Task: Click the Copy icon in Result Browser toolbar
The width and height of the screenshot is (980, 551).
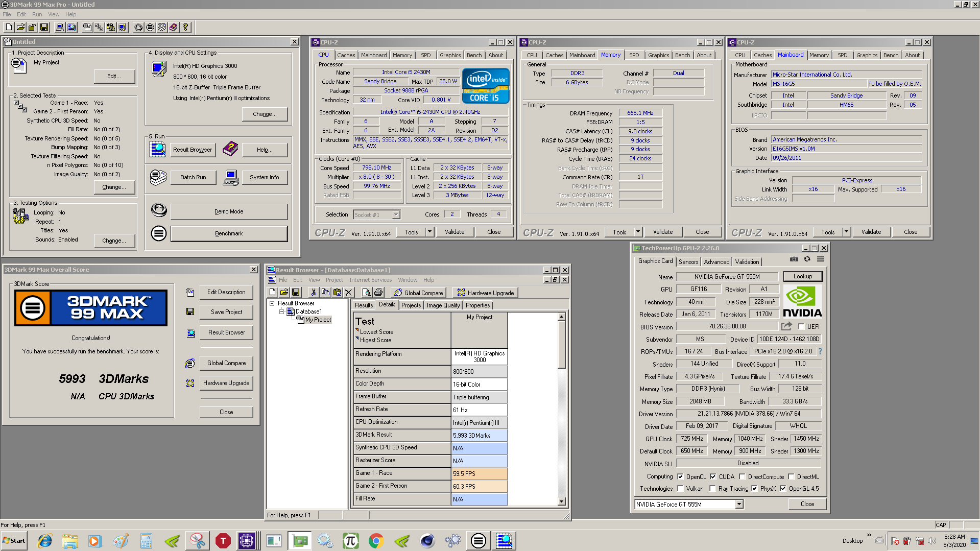Action: [325, 292]
